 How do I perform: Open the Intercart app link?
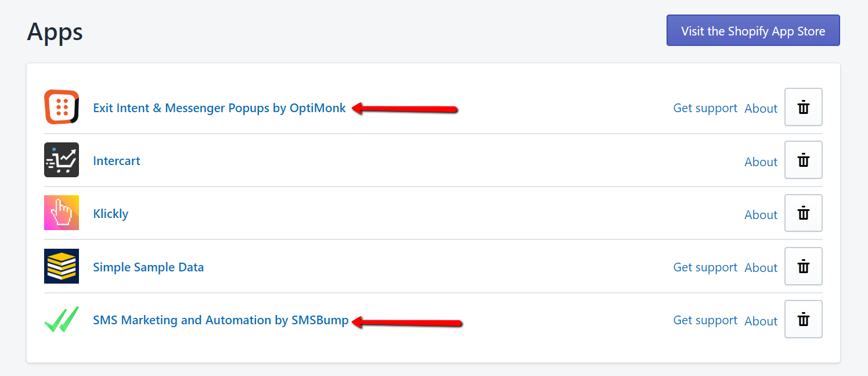(x=117, y=161)
